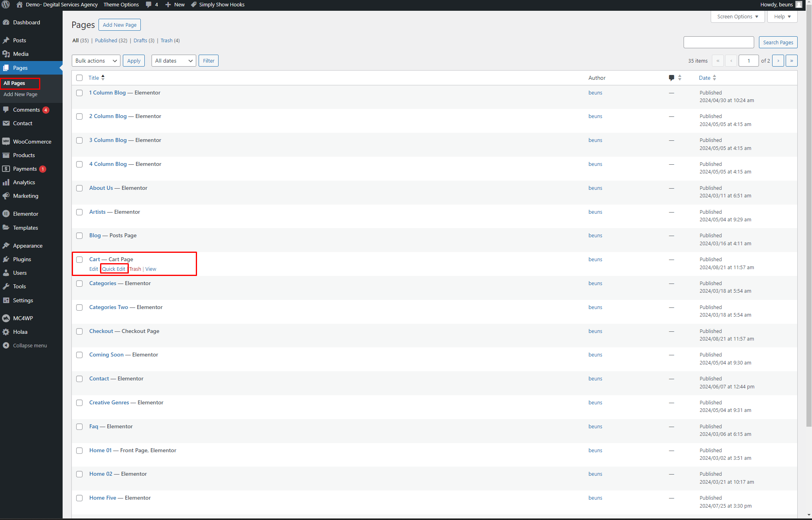Check the select-all checkbox in table header
The width and height of the screenshot is (812, 520).
79,78
